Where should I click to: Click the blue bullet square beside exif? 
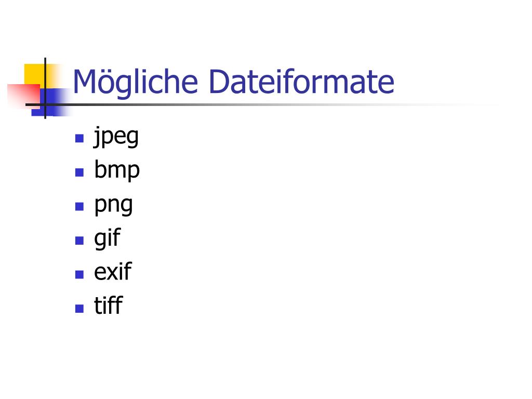coord(79,274)
